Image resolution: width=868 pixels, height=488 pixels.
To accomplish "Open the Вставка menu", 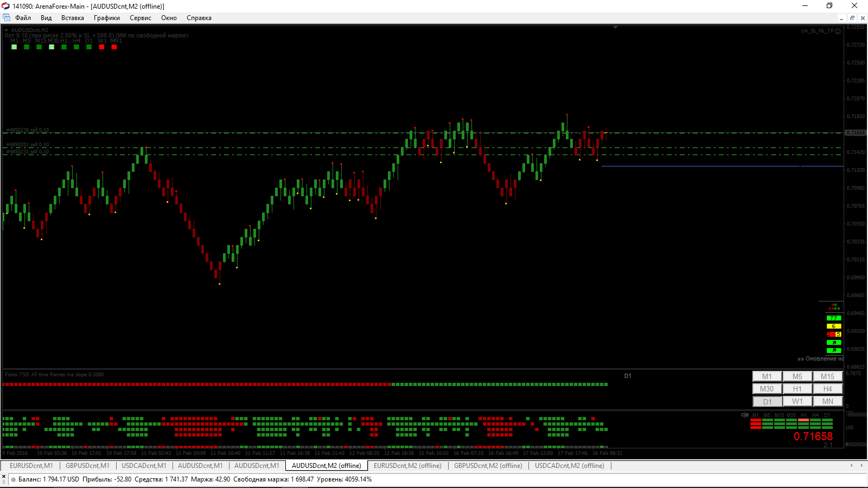I will coord(73,18).
